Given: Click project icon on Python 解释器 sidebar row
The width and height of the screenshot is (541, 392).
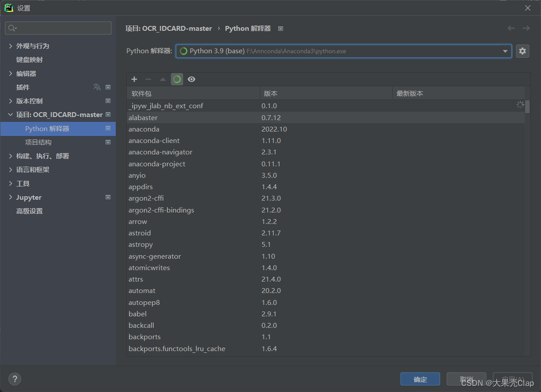Looking at the screenshot, I should click(x=108, y=128).
